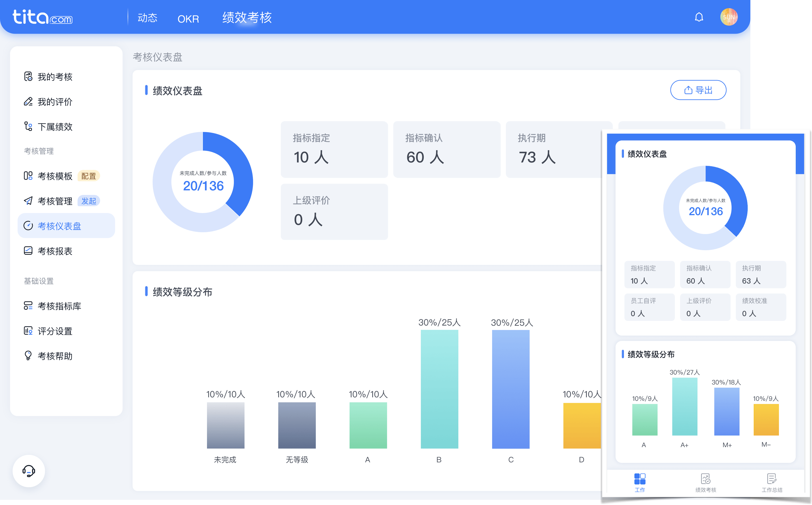This screenshot has width=812, height=505.
Task: Click the notification bell icon
Action: pos(699,17)
